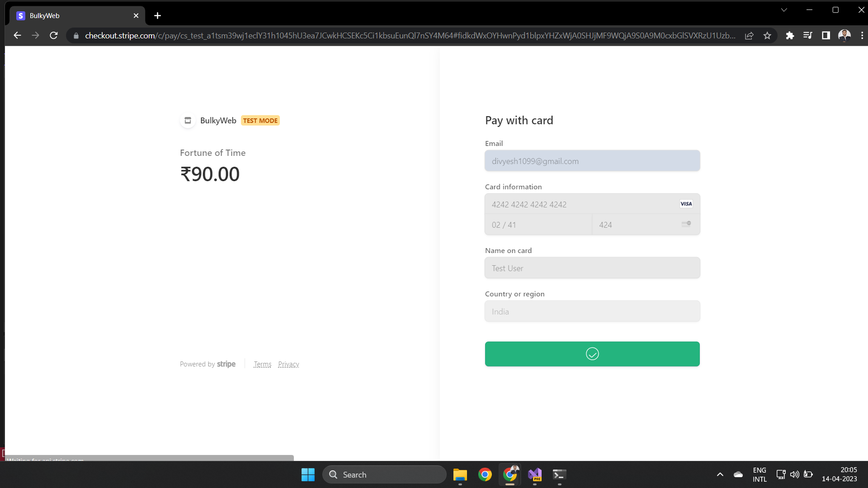Click the BulkyWeb merchant logo icon
The height and width of the screenshot is (488, 868).
click(x=187, y=120)
